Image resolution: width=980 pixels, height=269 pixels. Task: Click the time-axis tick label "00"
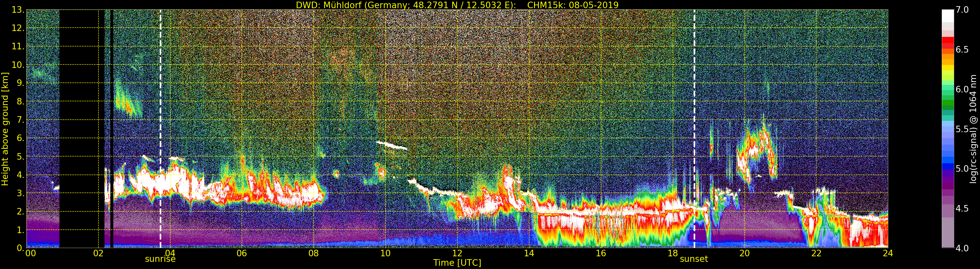[30, 253]
